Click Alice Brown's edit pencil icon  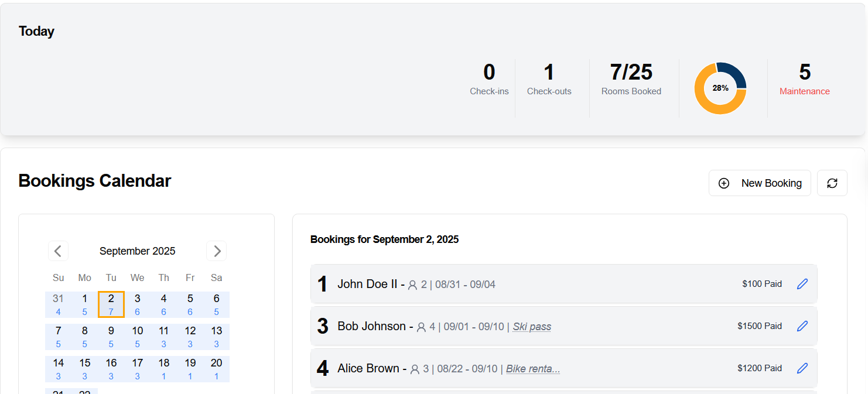point(802,368)
